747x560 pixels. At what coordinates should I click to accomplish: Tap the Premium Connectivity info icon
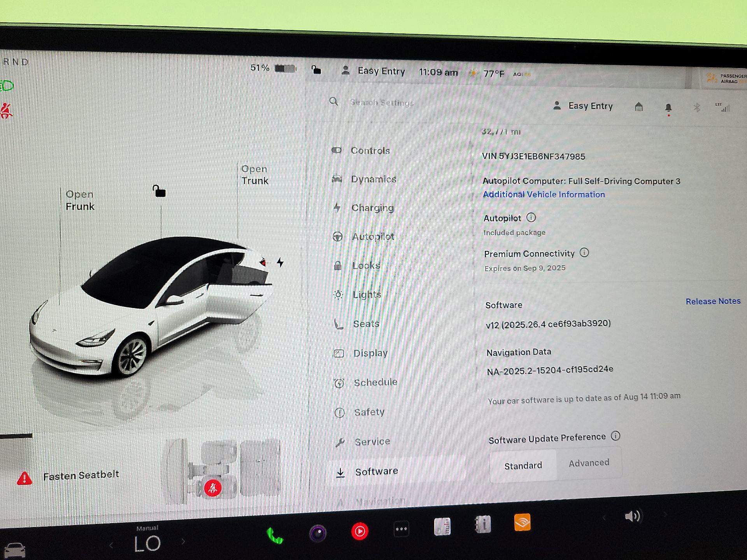pyautogui.click(x=584, y=253)
